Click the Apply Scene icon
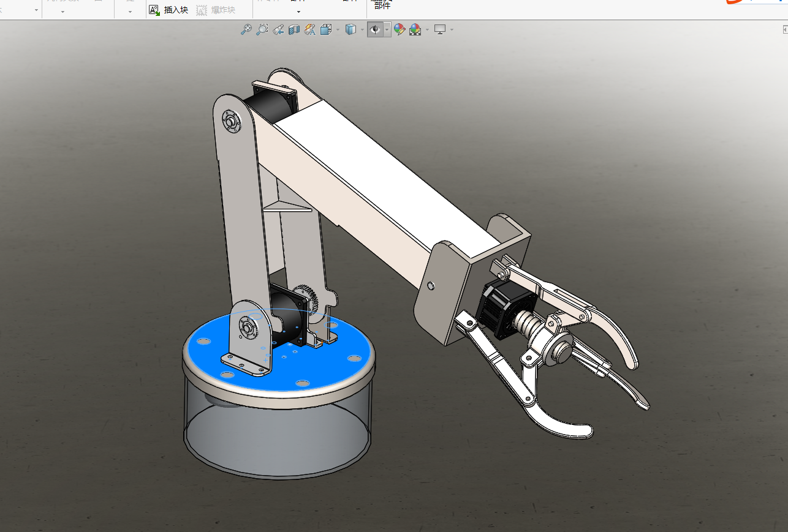This screenshot has height=532, width=788. point(415,29)
